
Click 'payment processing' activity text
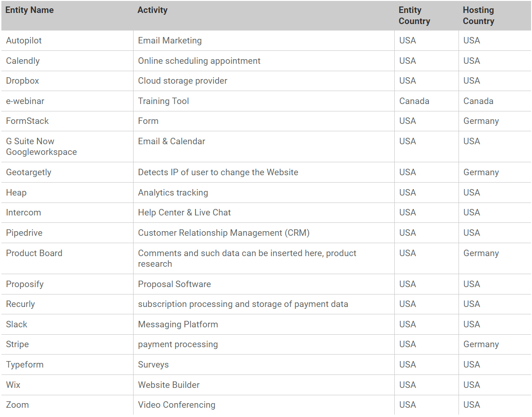pyautogui.click(x=178, y=344)
